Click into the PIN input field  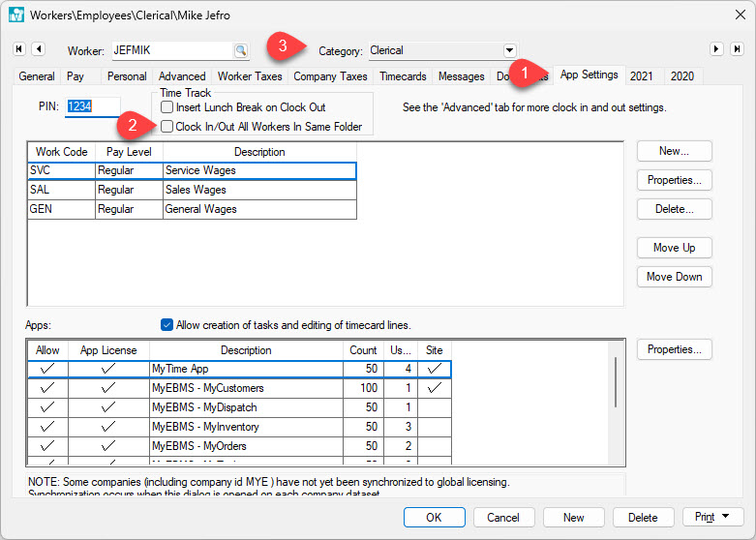[x=92, y=107]
